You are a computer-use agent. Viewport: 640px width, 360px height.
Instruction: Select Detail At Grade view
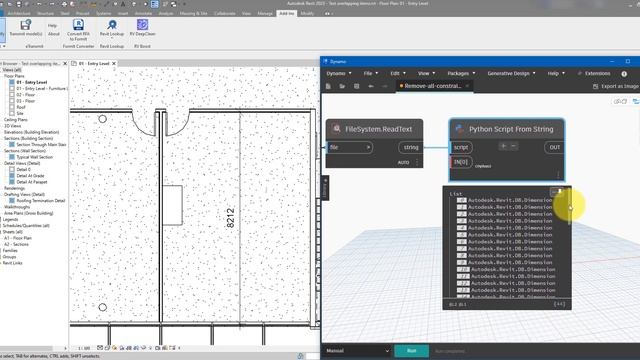point(30,176)
